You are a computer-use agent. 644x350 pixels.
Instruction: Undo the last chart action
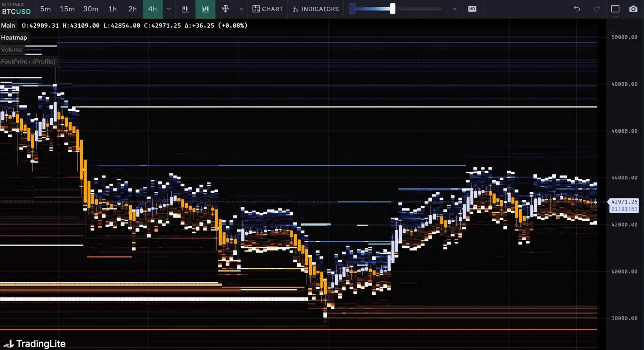pyautogui.click(x=577, y=9)
